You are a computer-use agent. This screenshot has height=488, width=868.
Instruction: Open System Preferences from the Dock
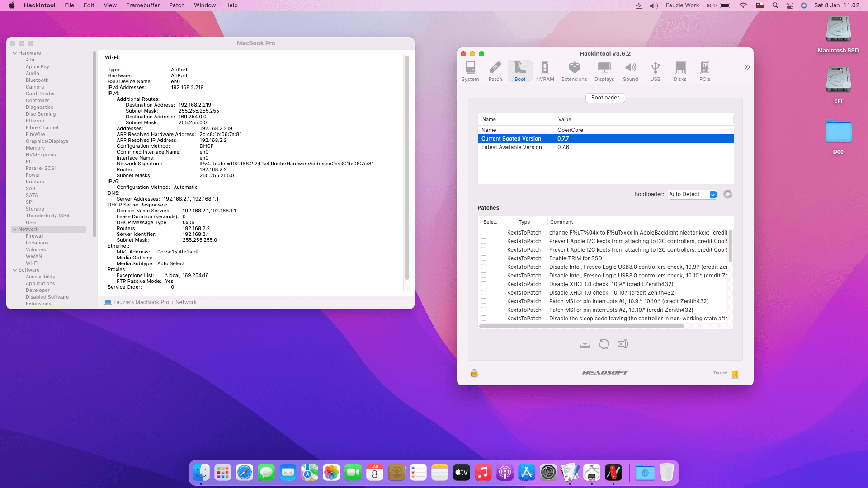[548, 473]
